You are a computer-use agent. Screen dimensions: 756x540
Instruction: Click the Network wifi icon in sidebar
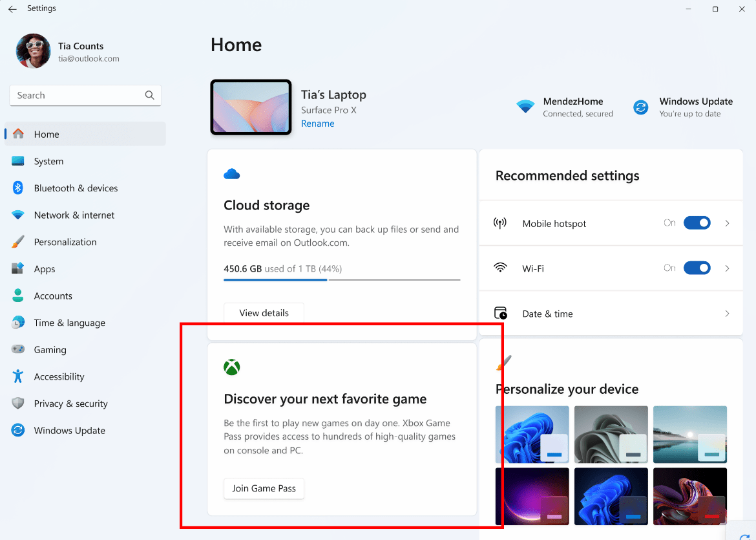click(x=18, y=215)
